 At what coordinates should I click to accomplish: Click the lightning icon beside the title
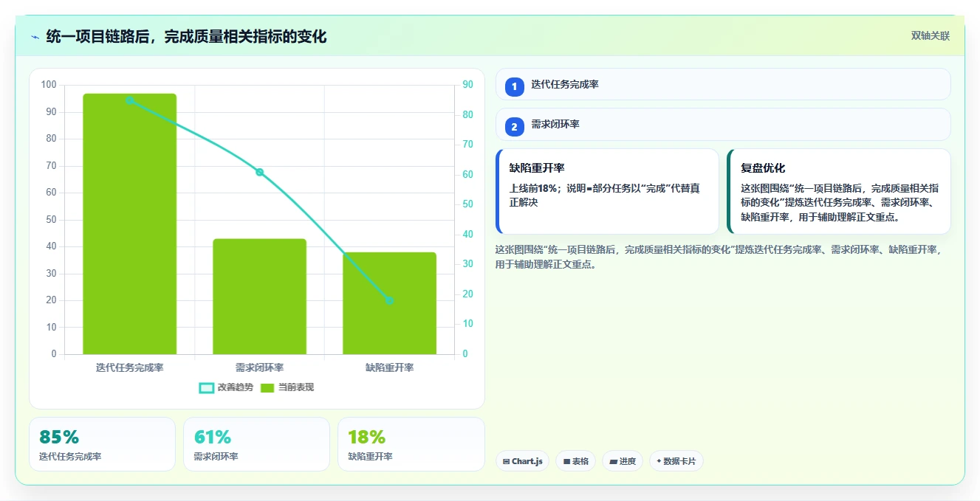35,37
